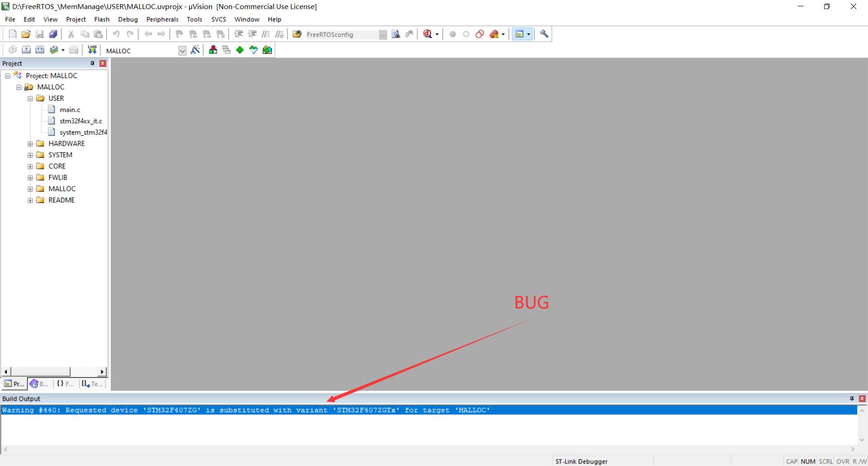Open the Flash menu
The height and width of the screenshot is (466, 868).
(x=102, y=19)
